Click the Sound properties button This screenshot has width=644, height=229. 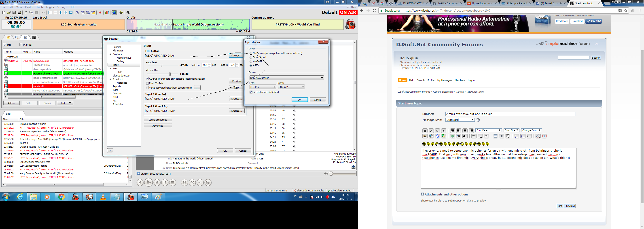[158, 120]
